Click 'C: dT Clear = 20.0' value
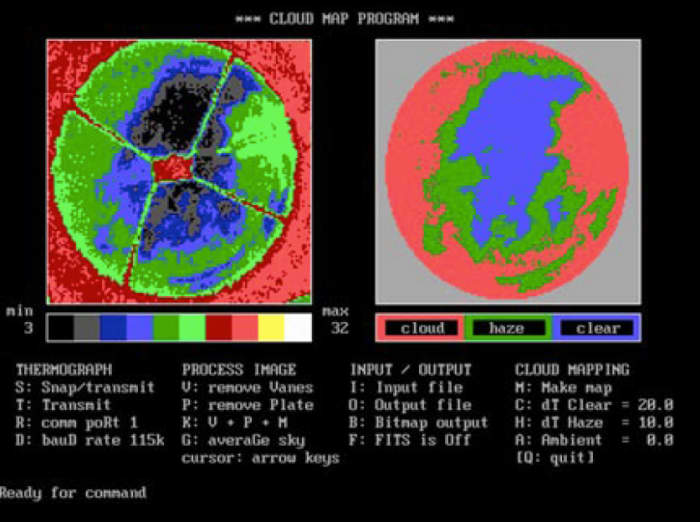Image resolution: width=700 pixels, height=522 pixels. (x=594, y=405)
